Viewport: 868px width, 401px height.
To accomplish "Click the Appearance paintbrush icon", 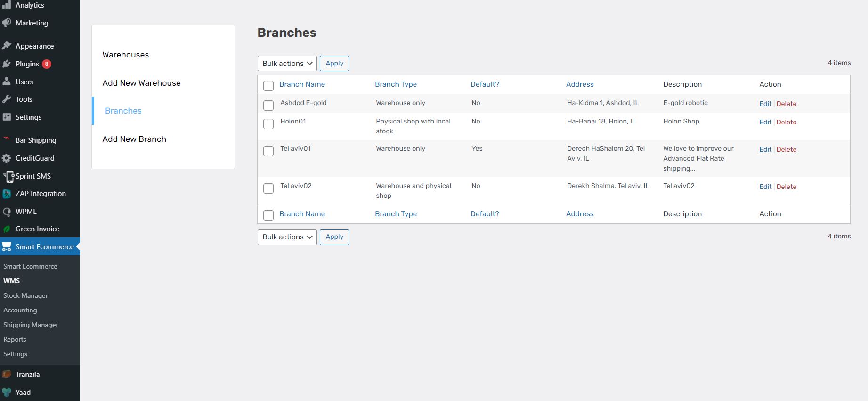I will click(7, 46).
